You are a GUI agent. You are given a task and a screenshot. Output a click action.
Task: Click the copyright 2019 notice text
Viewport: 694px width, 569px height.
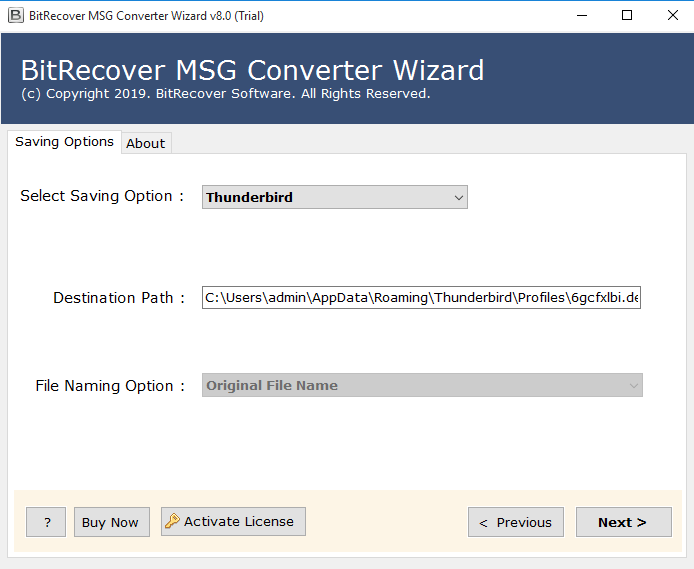click(225, 94)
